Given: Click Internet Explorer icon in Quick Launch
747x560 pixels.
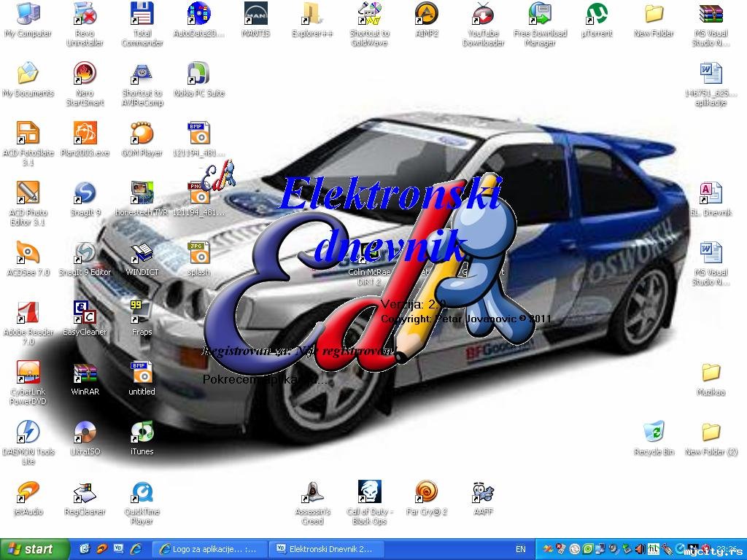Looking at the screenshot, I should [136, 549].
